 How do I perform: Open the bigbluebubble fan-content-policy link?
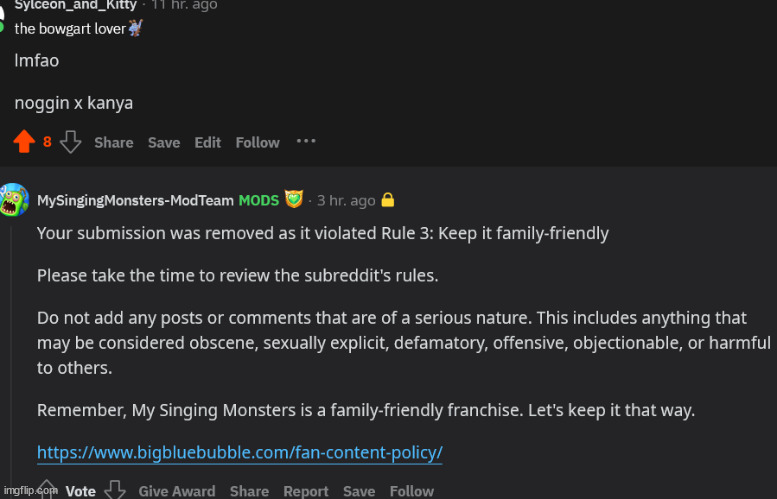(239, 452)
